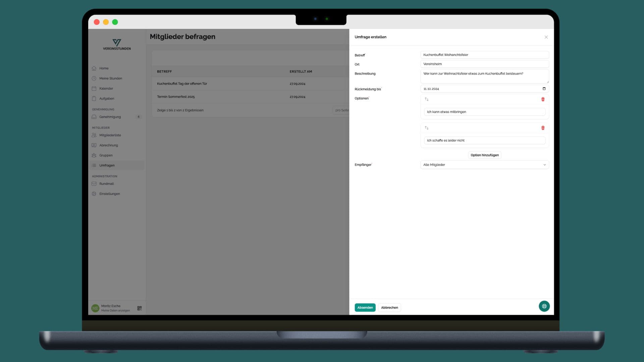Click Absenden to submit the survey
The image size is (644, 362).
pos(365,308)
